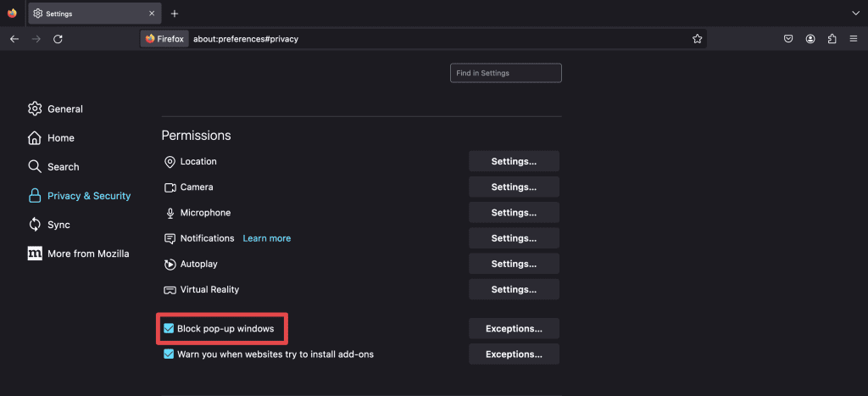Open the extensions puzzle icon
Viewport: 868px width, 396px height.
(832, 39)
